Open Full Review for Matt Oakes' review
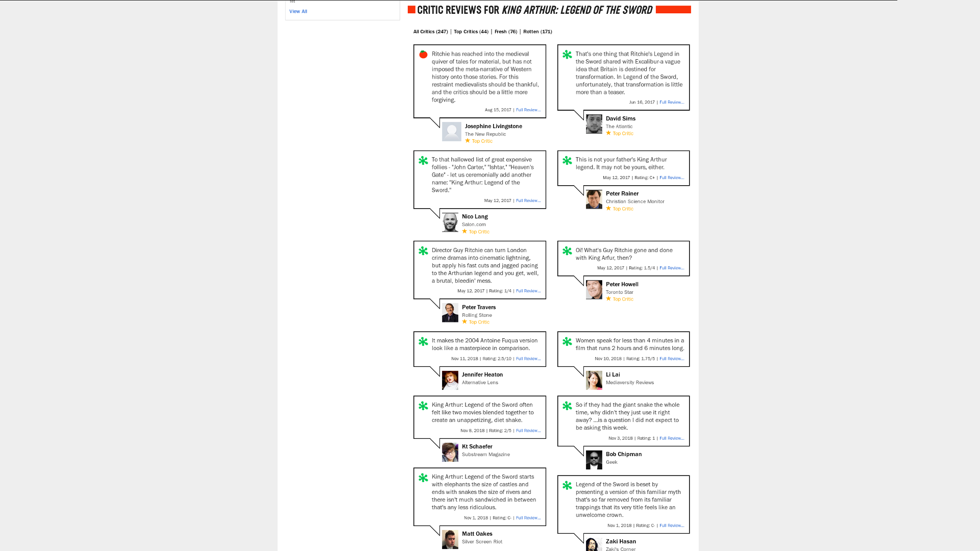The image size is (980, 551). click(528, 518)
